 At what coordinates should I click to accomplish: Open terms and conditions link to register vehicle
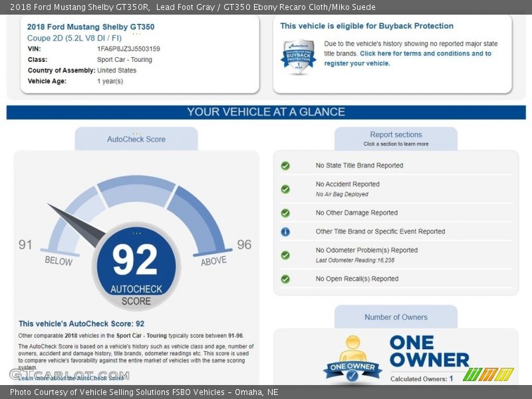pyautogui.click(x=426, y=54)
